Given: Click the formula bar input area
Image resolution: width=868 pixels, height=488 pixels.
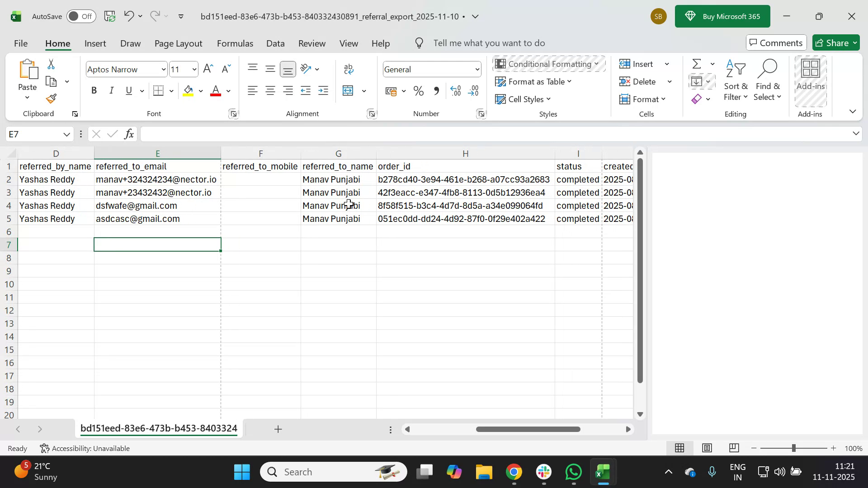Looking at the screenshot, I should coord(362,134).
